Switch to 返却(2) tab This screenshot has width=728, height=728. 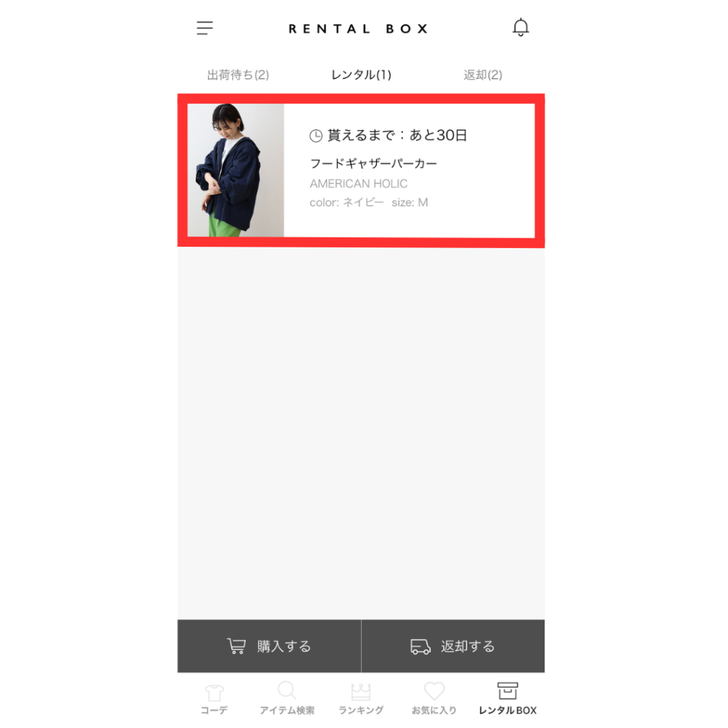483,75
